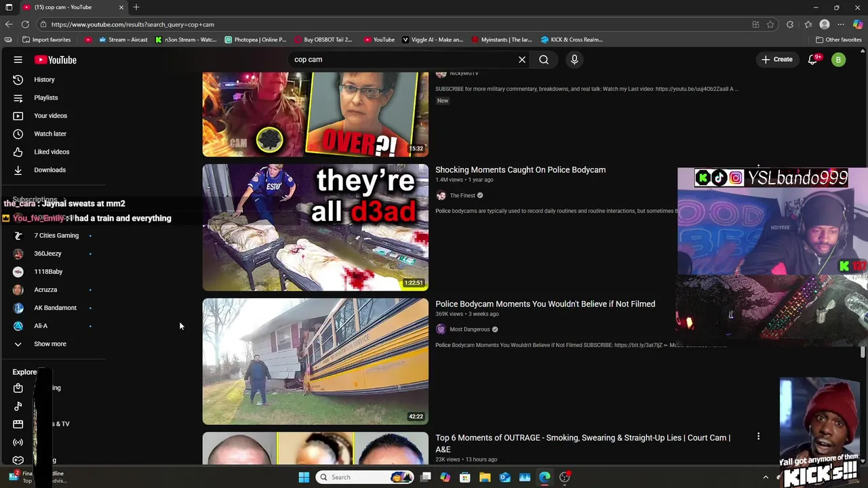Open File Explorer in taskbar
868x488 pixels.
tap(485, 477)
